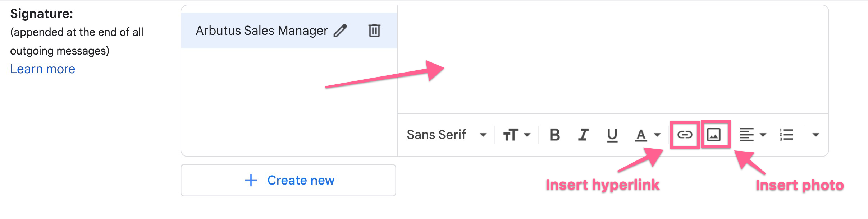Image resolution: width=868 pixels, height=219 pixels.
Task: Open the Learn more link
Action: click(42, 69)
